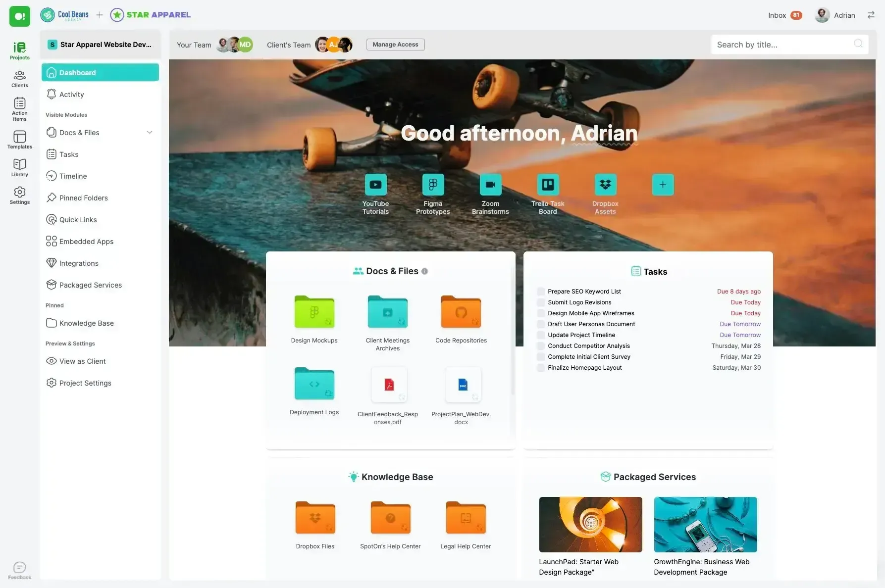Open the Trello Task Board icon

(548, 185)
